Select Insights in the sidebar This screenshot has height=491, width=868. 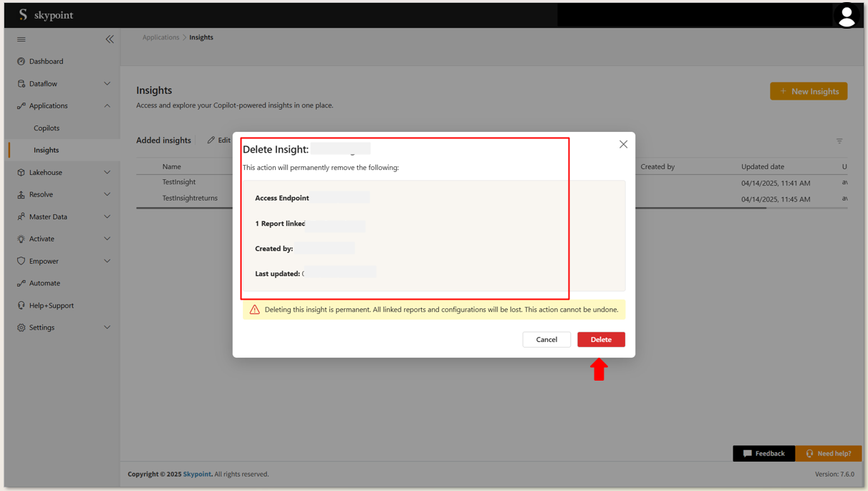47,151
